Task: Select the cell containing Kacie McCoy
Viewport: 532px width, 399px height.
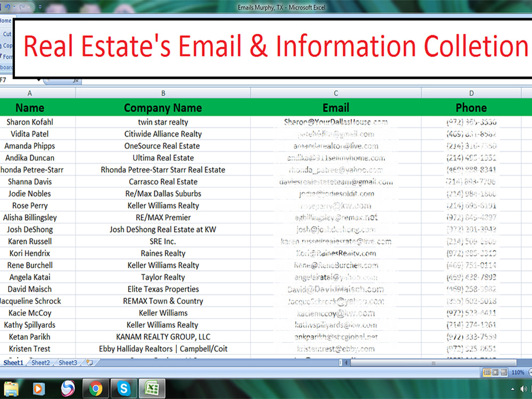Action: pos(30,313)
